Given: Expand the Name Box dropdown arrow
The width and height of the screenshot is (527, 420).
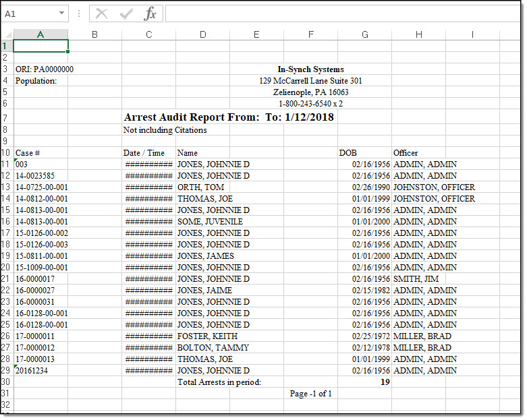Looking at the screenshot, I should click(62, 13).
